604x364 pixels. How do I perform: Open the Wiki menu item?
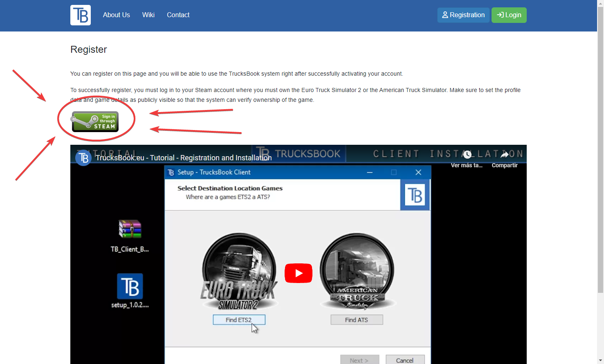point(148,15)
